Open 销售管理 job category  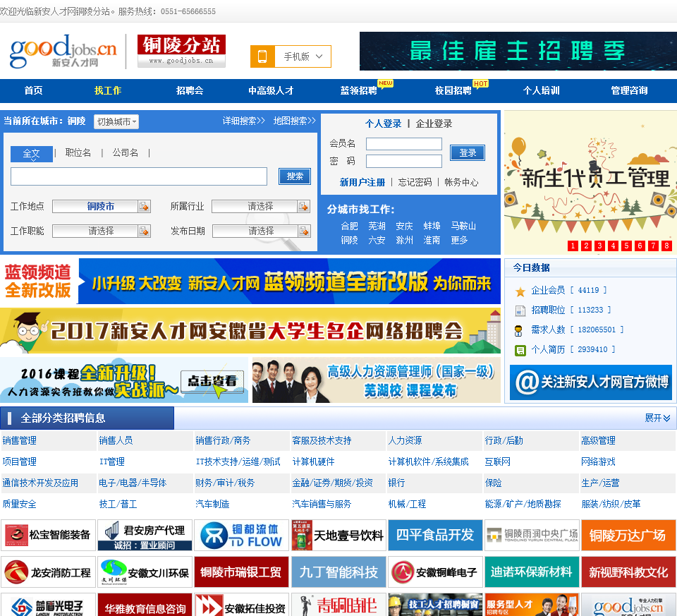(x=20, y=440)
